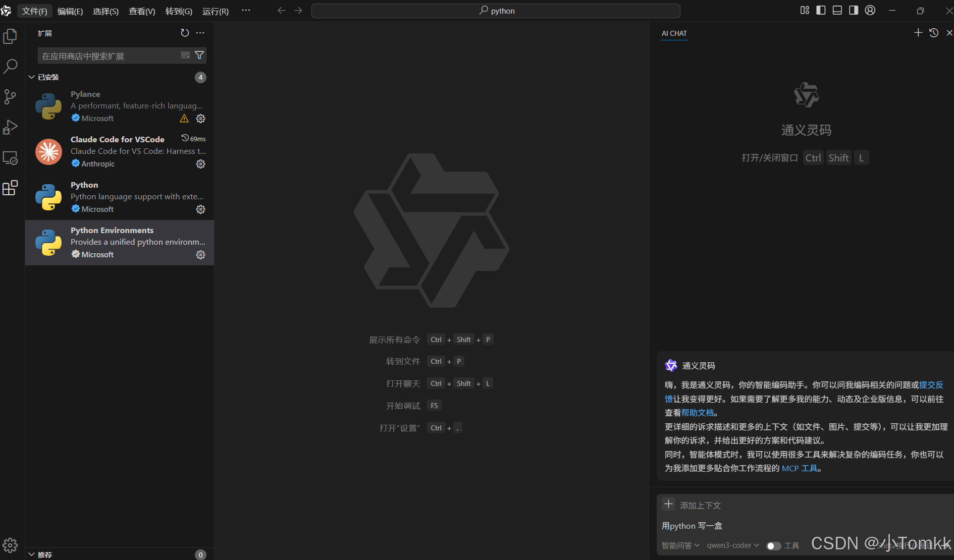Clear extensions search results icon
Screen dimensions: 954x560
point(185,55)
